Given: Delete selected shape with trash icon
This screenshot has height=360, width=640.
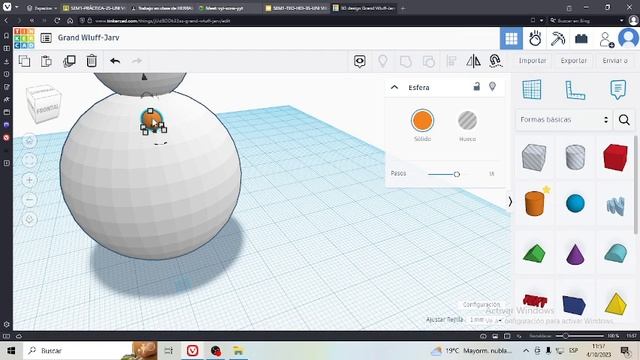Looking at the screenshot, I should [91, 61].
